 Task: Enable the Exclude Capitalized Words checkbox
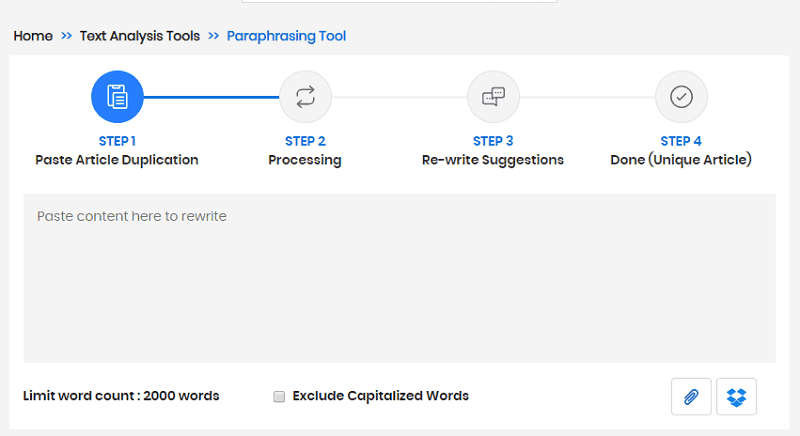(279, 396)
